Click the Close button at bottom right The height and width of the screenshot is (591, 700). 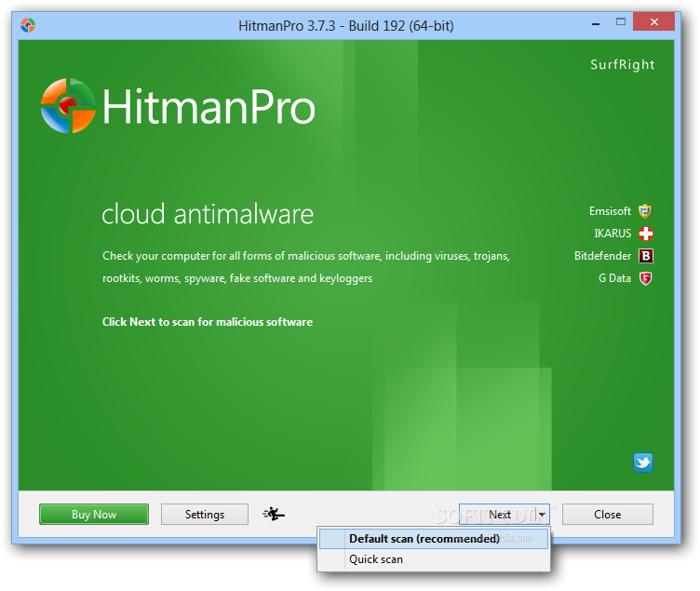pyautogui.click(x=607, y=515)
